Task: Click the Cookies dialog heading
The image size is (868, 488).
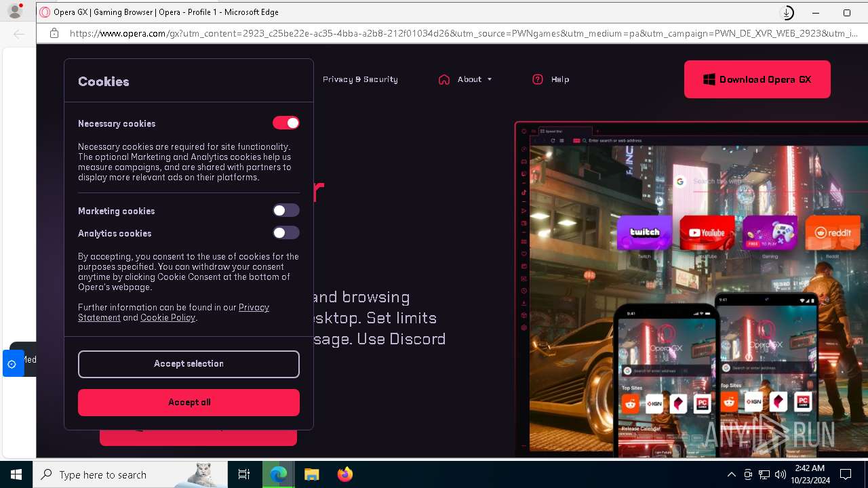Action: pos(103,81)
